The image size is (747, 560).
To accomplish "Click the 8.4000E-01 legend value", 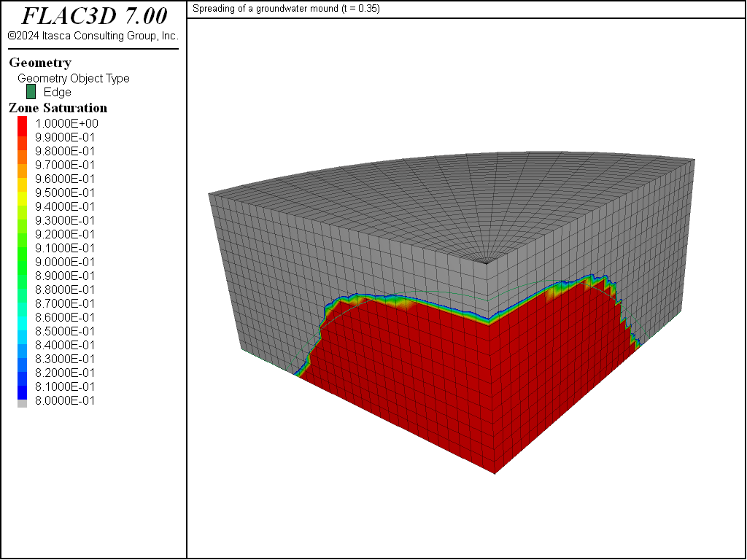I will pyautogui.click(x=65, y=344).
